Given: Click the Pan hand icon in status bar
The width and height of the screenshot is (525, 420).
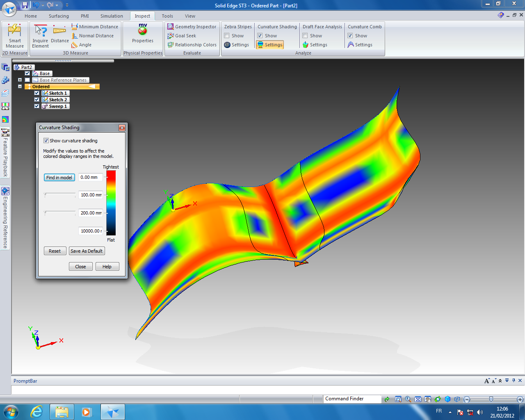Looking at the screenshot, I should (428, 399).
